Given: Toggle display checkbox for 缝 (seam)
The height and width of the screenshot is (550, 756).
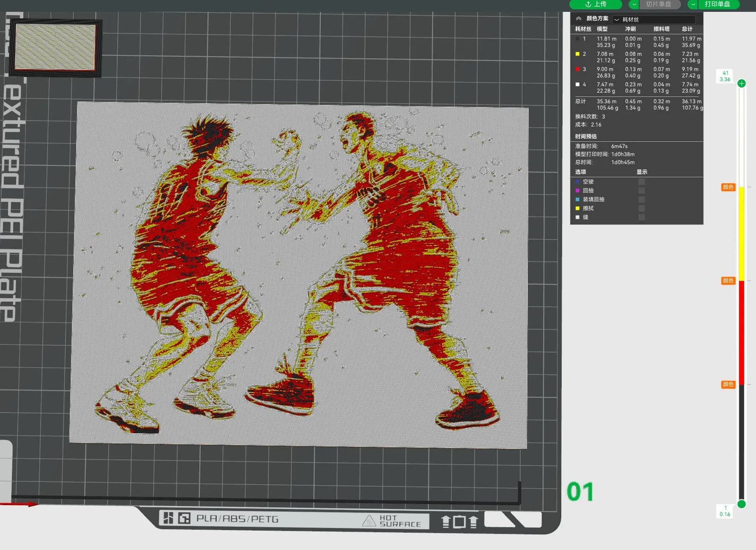Looking at the screenshot, I should tap(641, 217).
